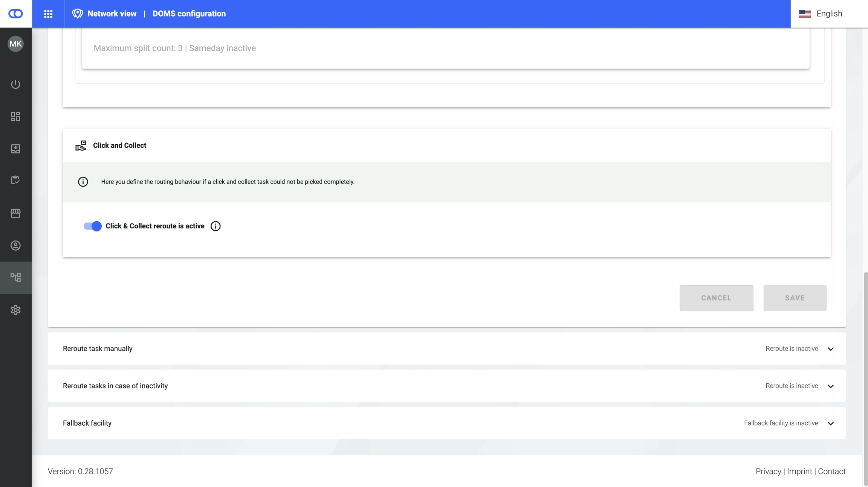
Task: Open the English language selector
Action: [820, 14]
